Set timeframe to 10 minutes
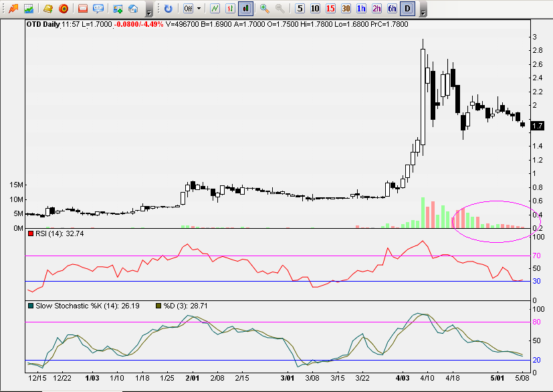The height and width of the screenshot is (392, 553). [x=315, y=9]
